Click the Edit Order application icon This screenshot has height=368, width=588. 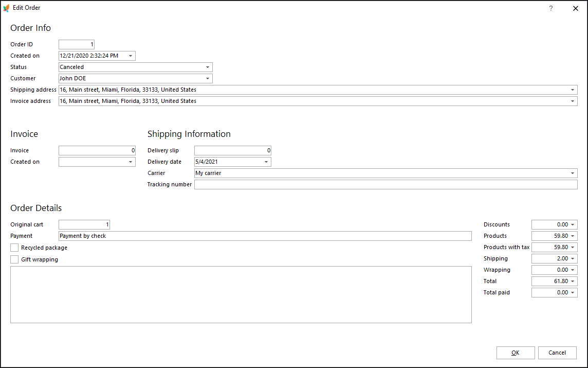7,8
